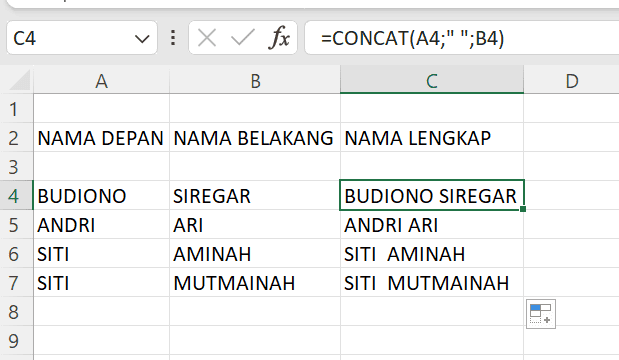The width and height of the screenshot is (619, 360).
Task: Click the three-dot handle beside the Name Box
Action: (173, 38)
